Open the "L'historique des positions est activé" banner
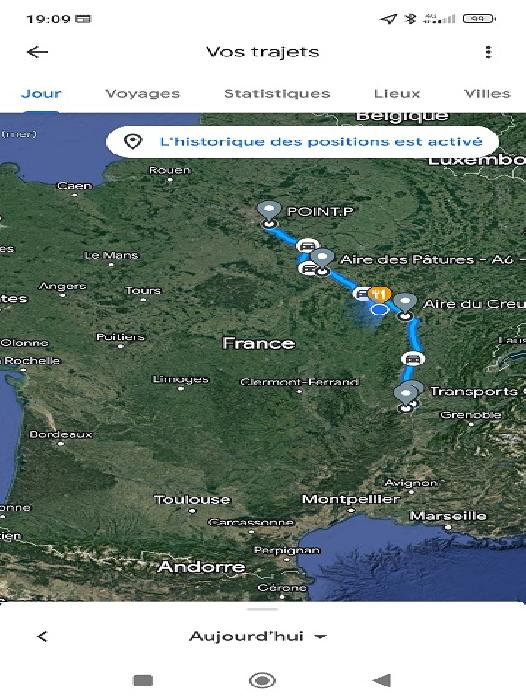 [302, 142]
